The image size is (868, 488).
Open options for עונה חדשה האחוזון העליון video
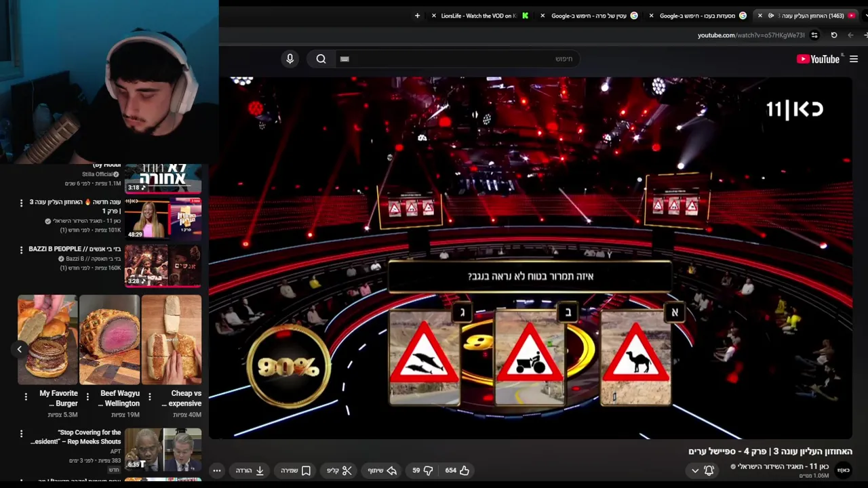[x=21, y=203]
